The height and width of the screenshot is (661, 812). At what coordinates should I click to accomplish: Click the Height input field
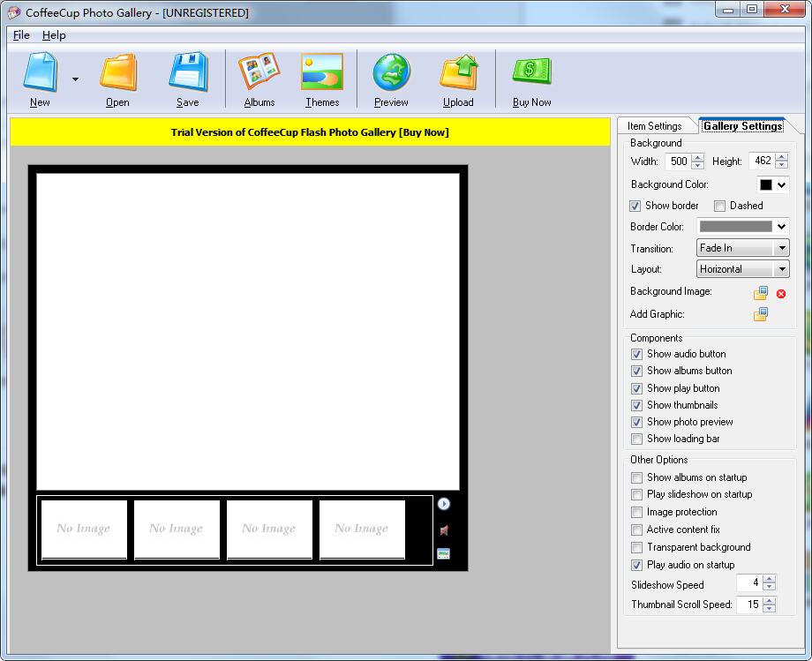pyautogui.click(x=763, y=161)
